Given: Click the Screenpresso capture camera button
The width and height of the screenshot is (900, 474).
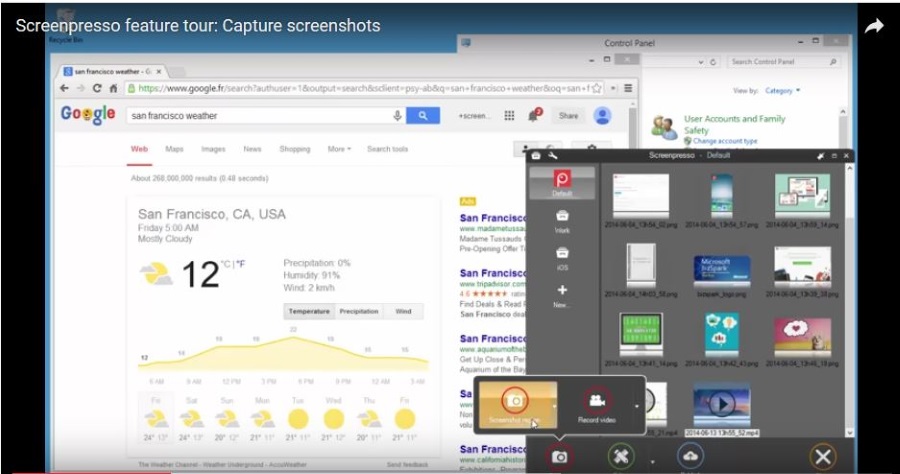Looking at the screenshot, I should tap(559, 457).
